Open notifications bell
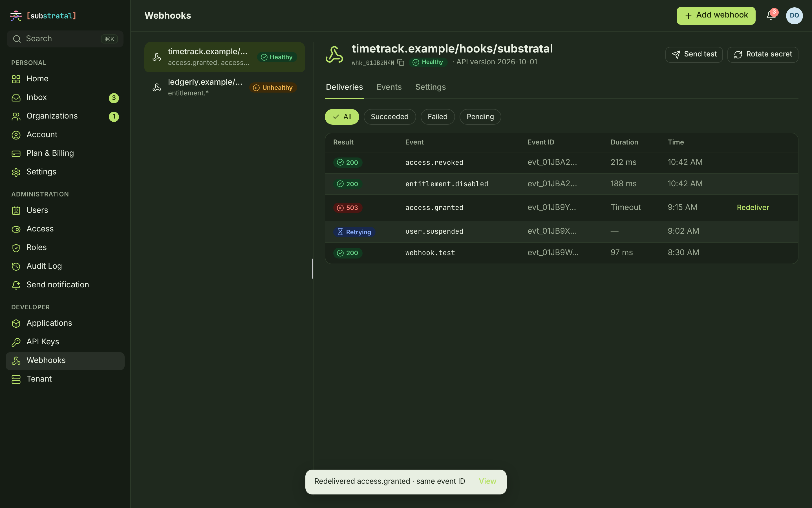The height and width of the screenshot is (508, 812). pyautogui.click(x=771, y=16)
